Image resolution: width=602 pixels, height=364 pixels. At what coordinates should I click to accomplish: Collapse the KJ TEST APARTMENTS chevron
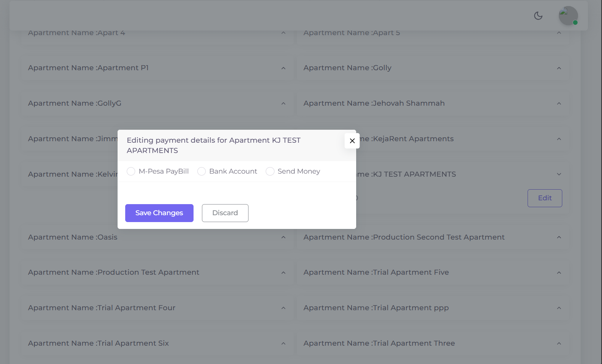point(559,174)
